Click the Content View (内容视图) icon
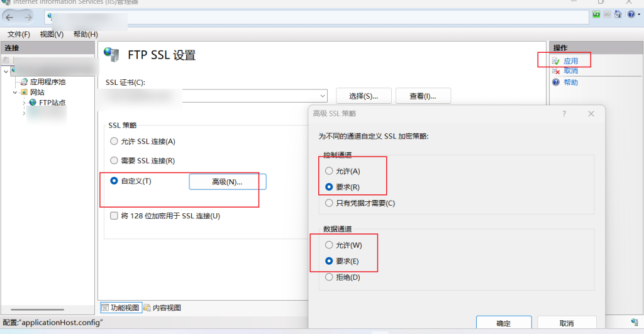This screenshot has width=644, height=334. [147, 308]
